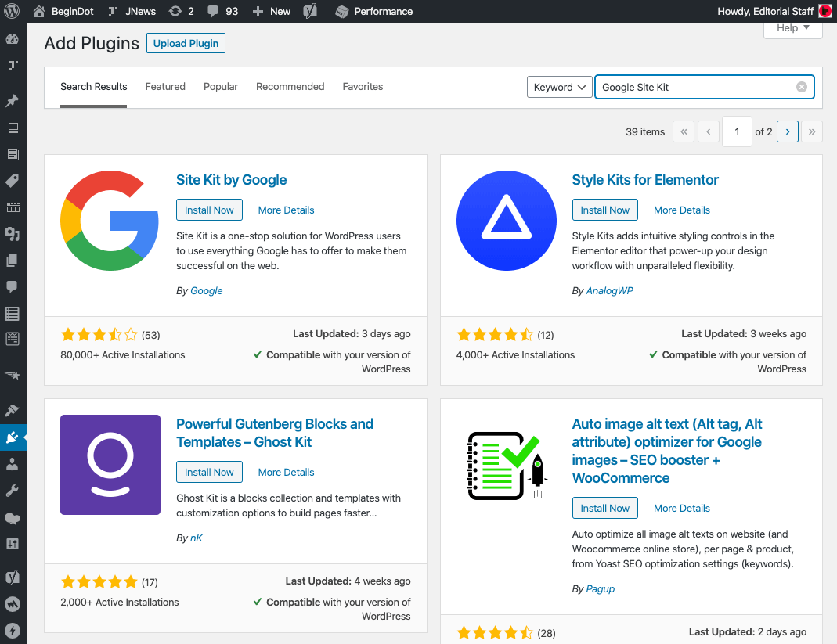The height and width of the screenshot is (644, 837).
Task: Expand the Help panel tab
Action: 792,28
